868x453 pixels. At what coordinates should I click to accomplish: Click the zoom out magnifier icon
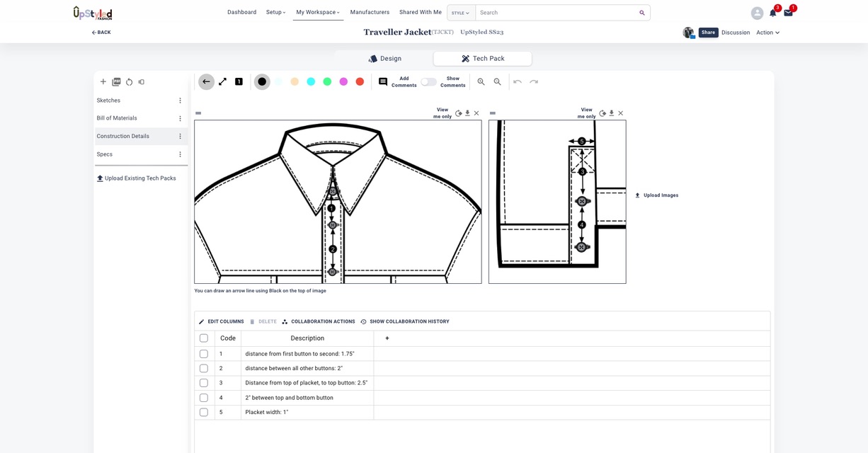[x=498, y=82]
